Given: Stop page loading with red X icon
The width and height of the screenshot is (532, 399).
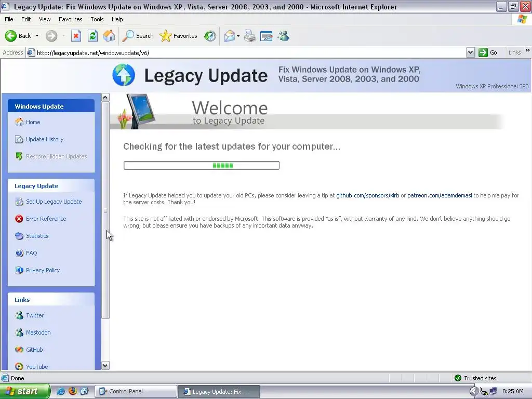Looking at the screenshot, I should [x=76, y=36].
